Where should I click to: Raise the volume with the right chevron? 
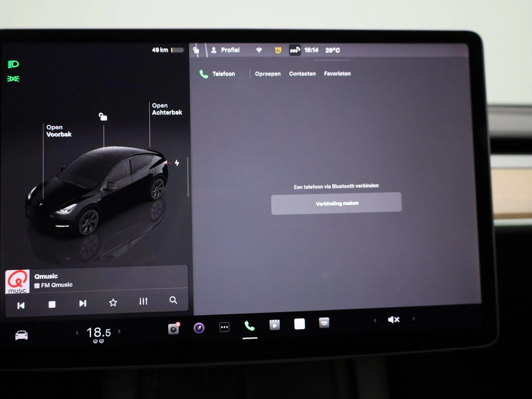(414, 319)
